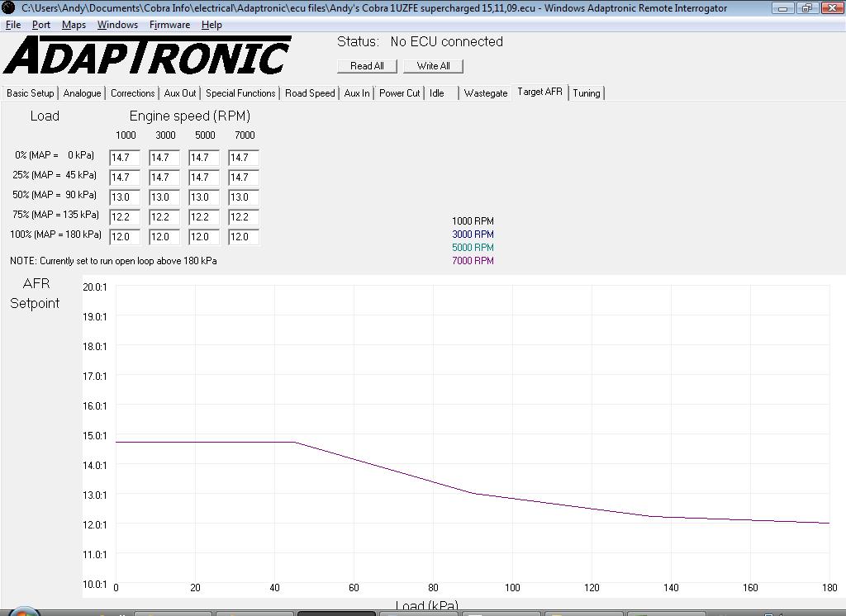This screenshot has width=846, height=616.
Task: Restore down the Adaptronic window
Action: click(806, 8)
